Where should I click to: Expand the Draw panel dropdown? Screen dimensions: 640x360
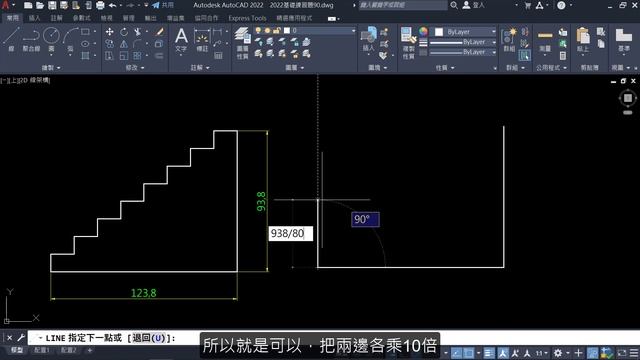click(x=51, y=68)
